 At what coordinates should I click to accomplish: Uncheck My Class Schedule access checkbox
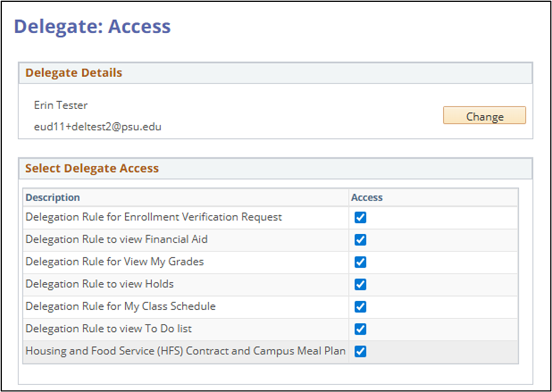[360, 307]
